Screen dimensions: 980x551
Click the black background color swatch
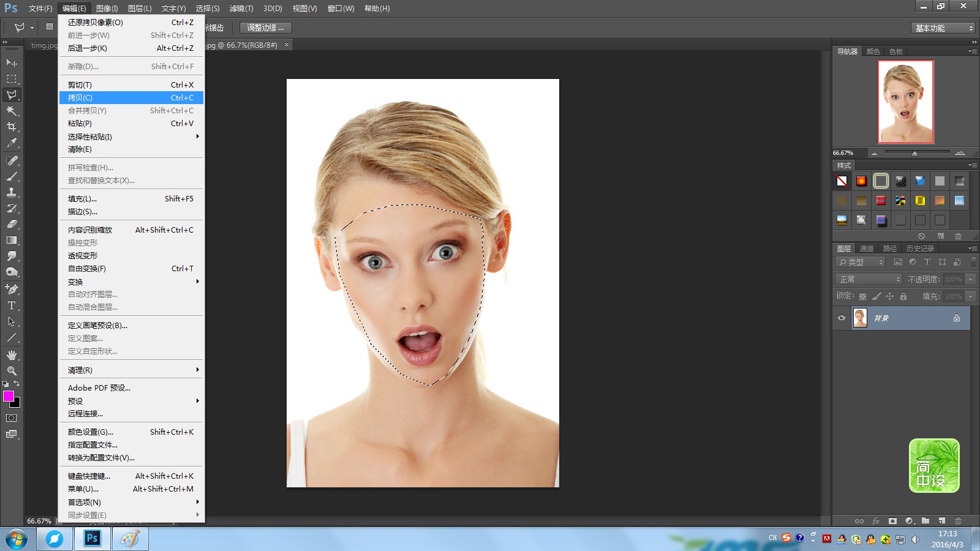(17, 403)
